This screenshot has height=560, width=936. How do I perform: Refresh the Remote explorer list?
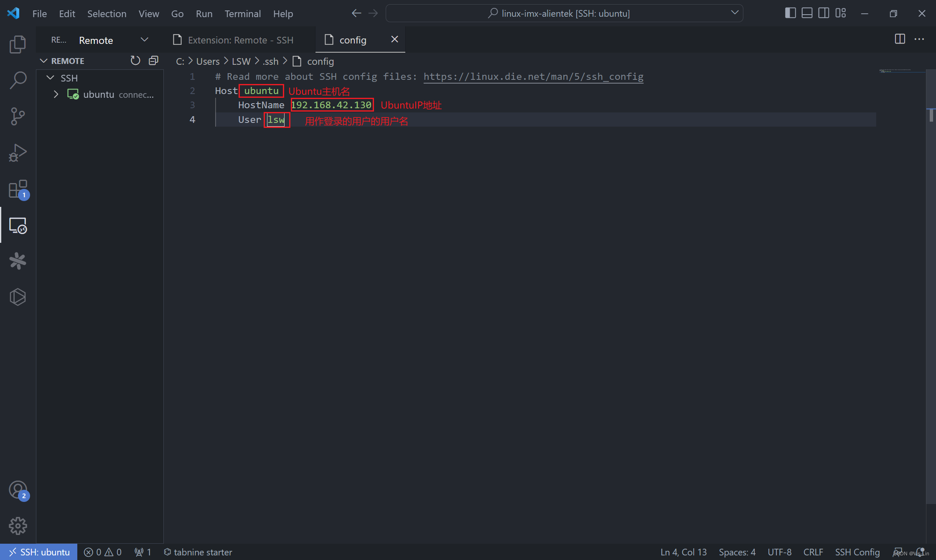click(x=135, y=61)
